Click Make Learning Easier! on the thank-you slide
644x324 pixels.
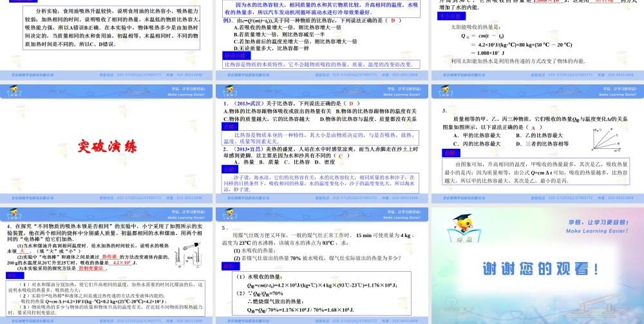[x=597, y=231]
